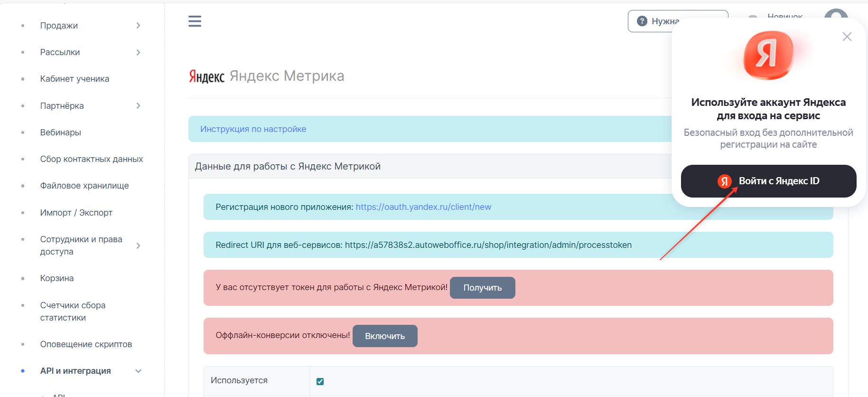Click the question mark help icon
The width and height of the screenshot is (868, 397).
(x=642, y=21)
